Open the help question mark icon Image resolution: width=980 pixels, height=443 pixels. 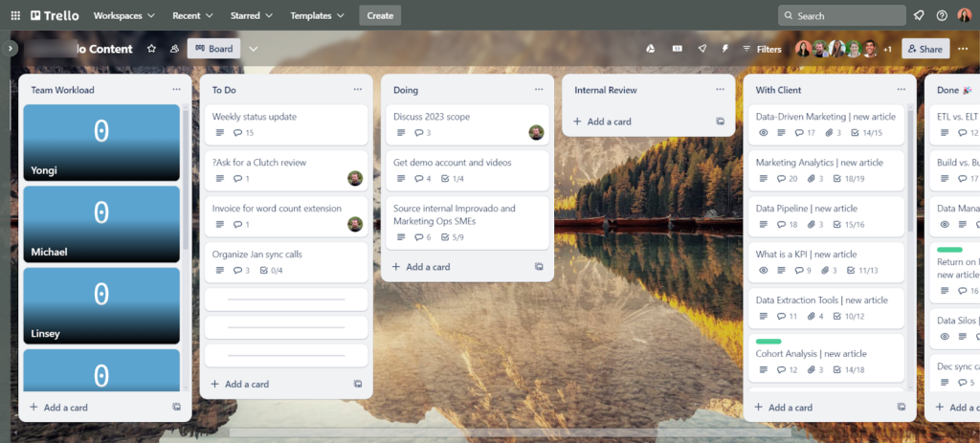tap(942, 15)
